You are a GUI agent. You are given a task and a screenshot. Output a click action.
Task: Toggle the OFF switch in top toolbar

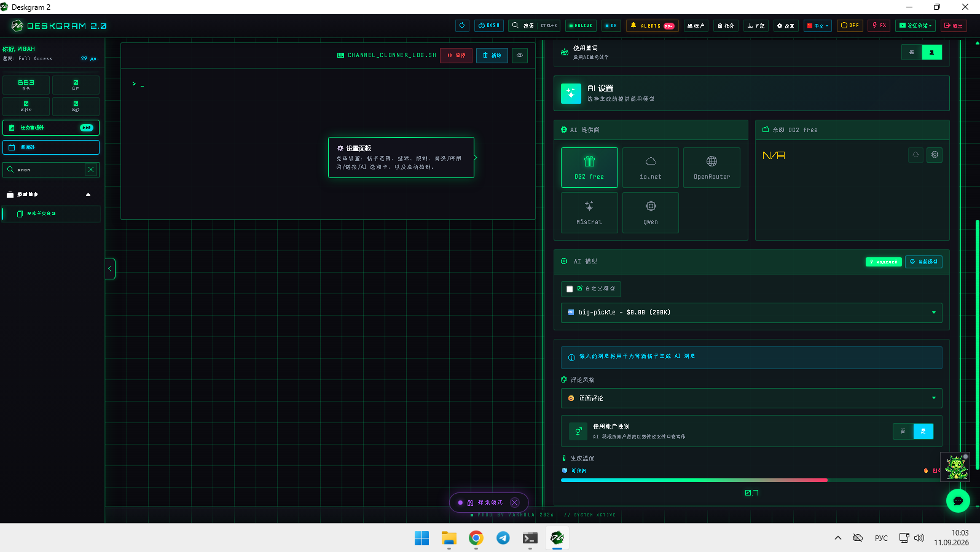point(850,26)
